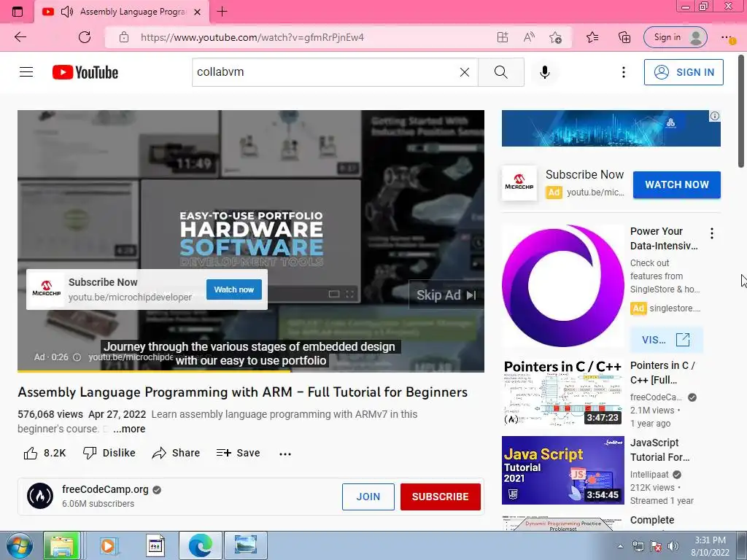
Task: Click the Dislike thumbs down button
Action: click(109, 453)
